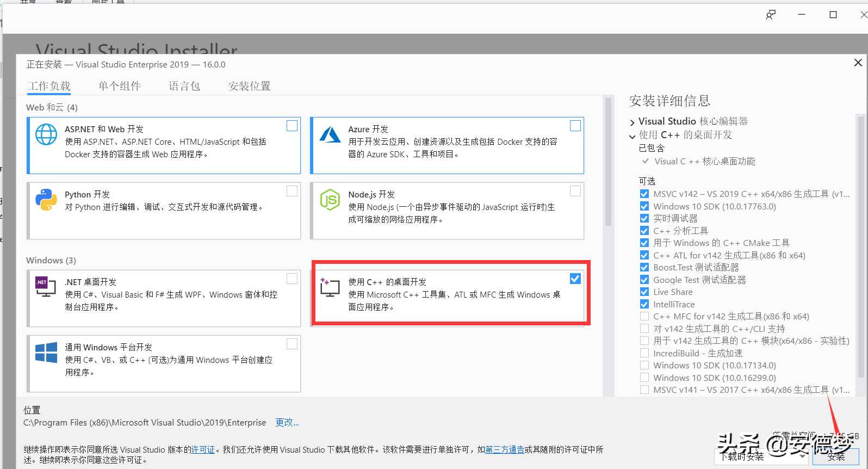This screenshot has width=868, height=469.
Task: Click the ASP.NET globe icon
Action: 46,134
